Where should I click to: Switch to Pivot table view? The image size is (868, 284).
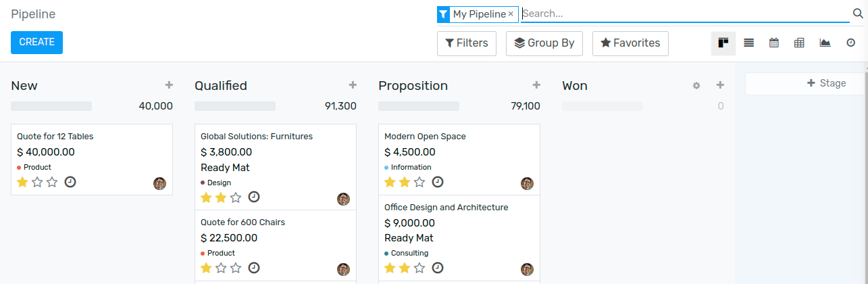point(799,43)
